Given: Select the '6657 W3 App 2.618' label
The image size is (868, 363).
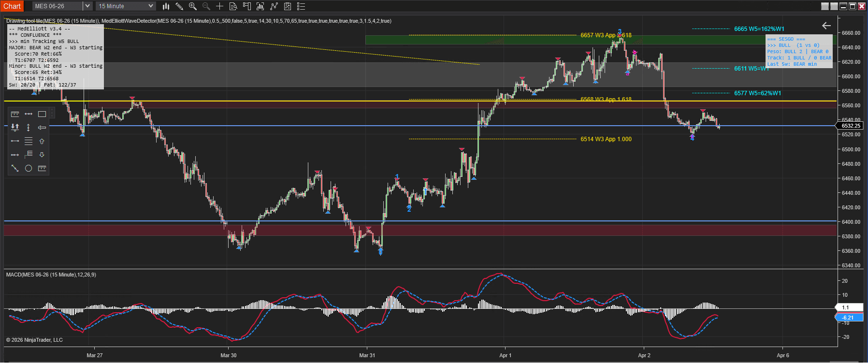Looking at the screenshot, I should point(606,35).
